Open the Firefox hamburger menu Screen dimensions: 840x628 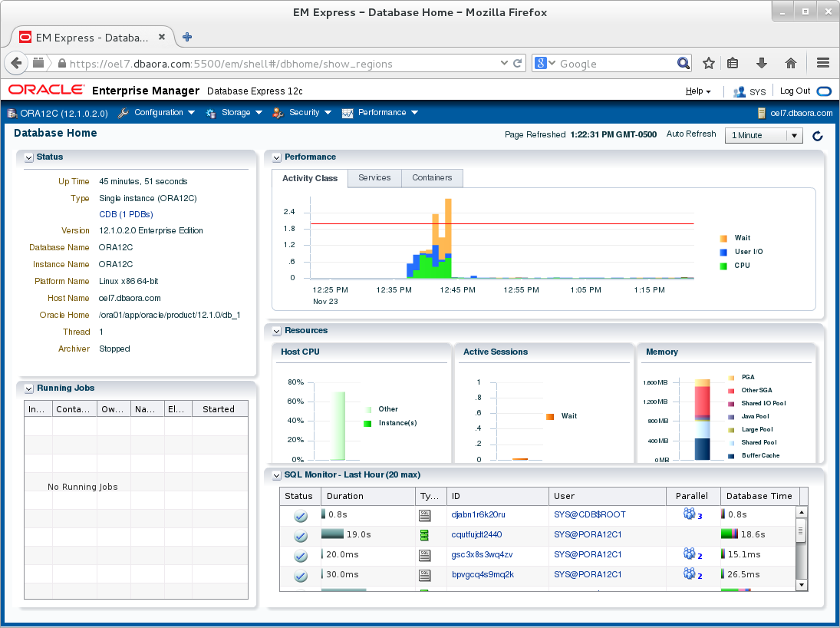tap(823, 63)
